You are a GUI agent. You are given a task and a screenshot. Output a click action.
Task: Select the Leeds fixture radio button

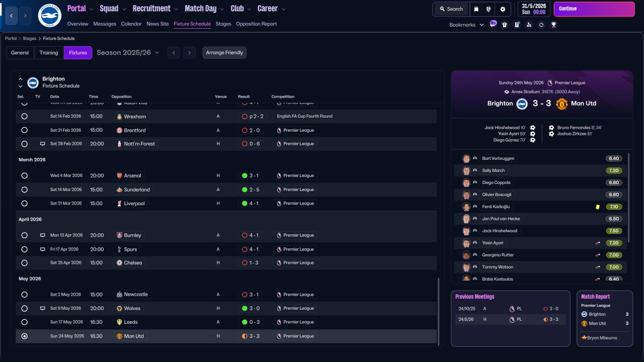click(24, 322)
